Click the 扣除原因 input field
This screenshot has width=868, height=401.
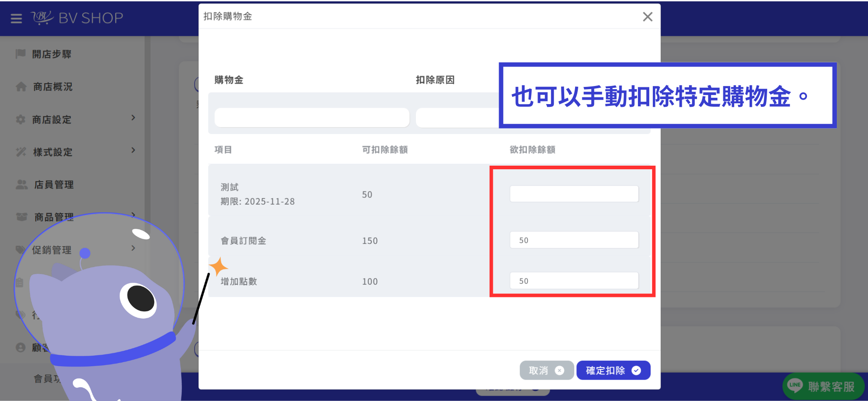tap(458, 118)
